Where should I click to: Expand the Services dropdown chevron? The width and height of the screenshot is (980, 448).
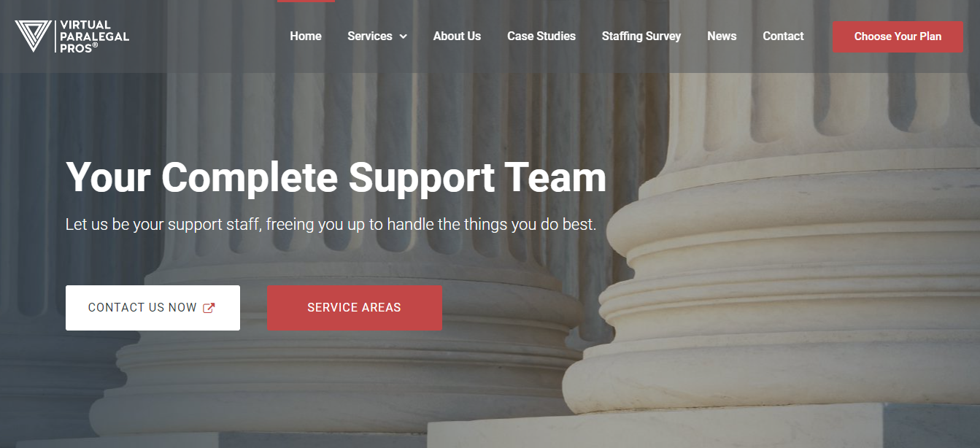point(404,36)
